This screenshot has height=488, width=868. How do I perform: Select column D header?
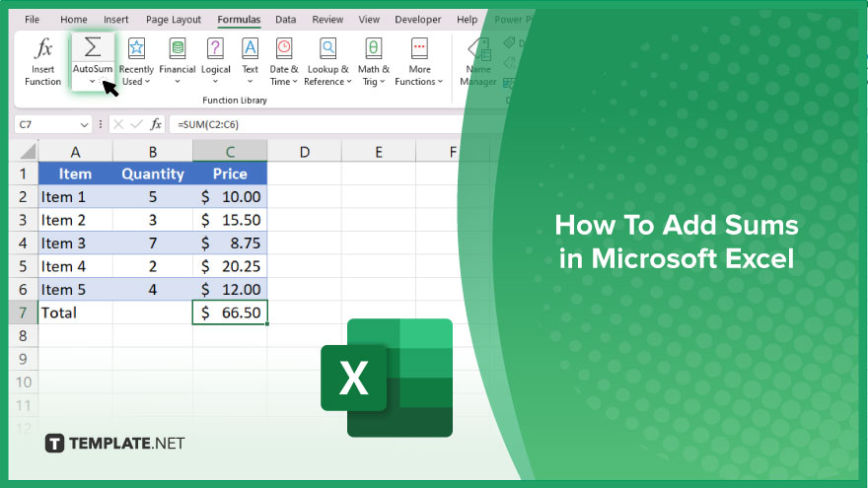pyautogui.click(x=305, y=152)
